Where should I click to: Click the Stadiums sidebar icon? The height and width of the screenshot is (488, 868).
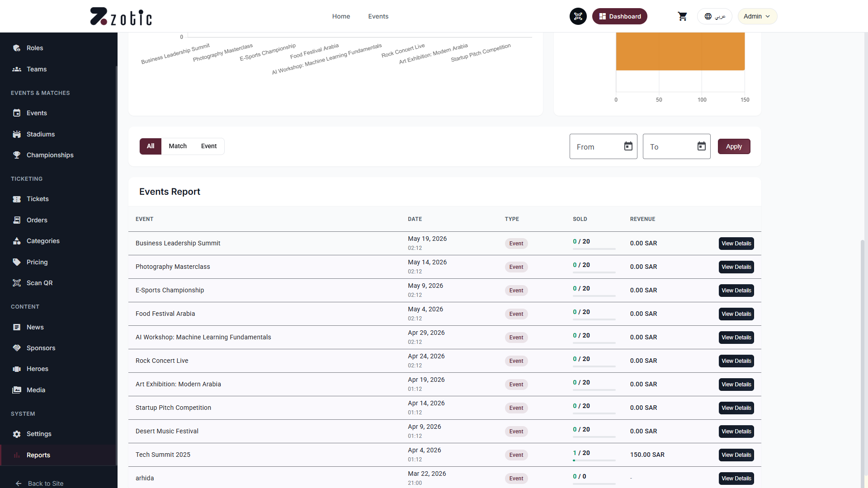(17, 134)
